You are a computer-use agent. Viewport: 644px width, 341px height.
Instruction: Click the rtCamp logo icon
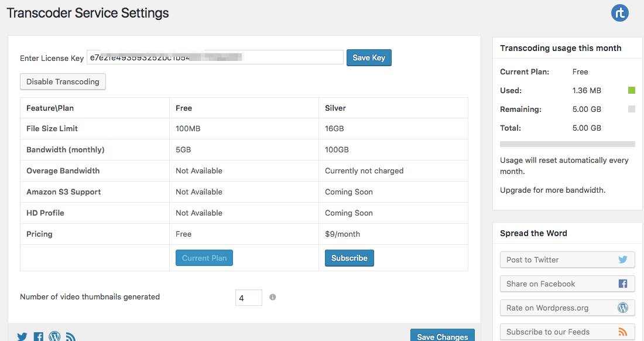point(620,13)
